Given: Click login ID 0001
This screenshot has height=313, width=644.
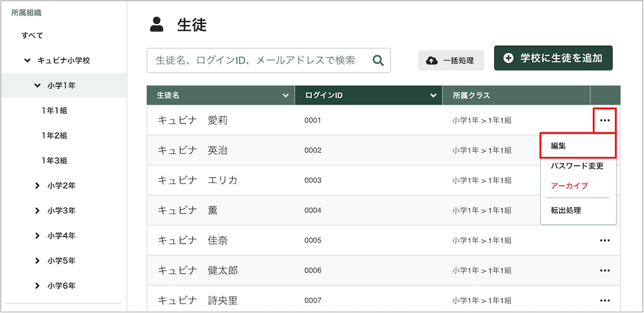Looking at the screenshot, I should (x=313, y=121).
